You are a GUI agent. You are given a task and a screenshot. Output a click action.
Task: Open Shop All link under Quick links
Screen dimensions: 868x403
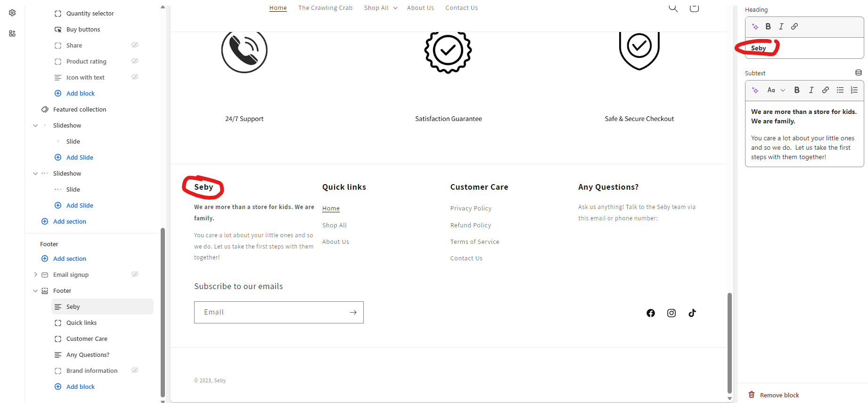coord(334,225)
